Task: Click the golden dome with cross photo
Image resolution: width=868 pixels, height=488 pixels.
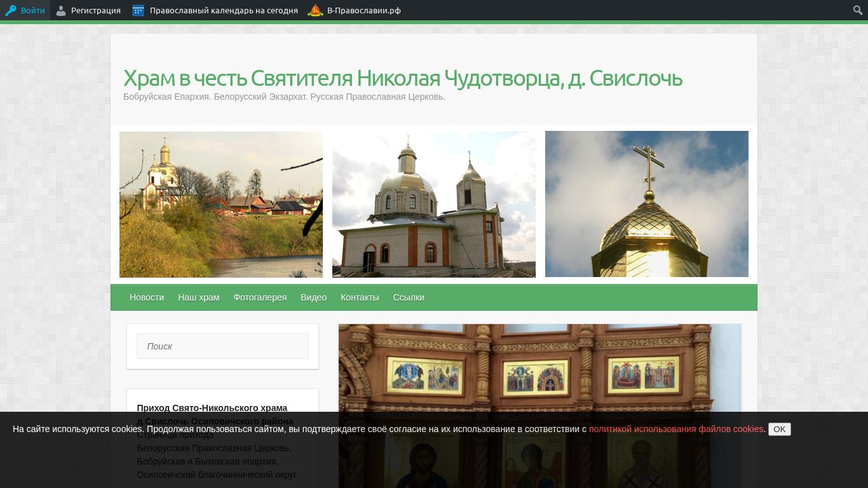Action: click(x=646, y=204)
